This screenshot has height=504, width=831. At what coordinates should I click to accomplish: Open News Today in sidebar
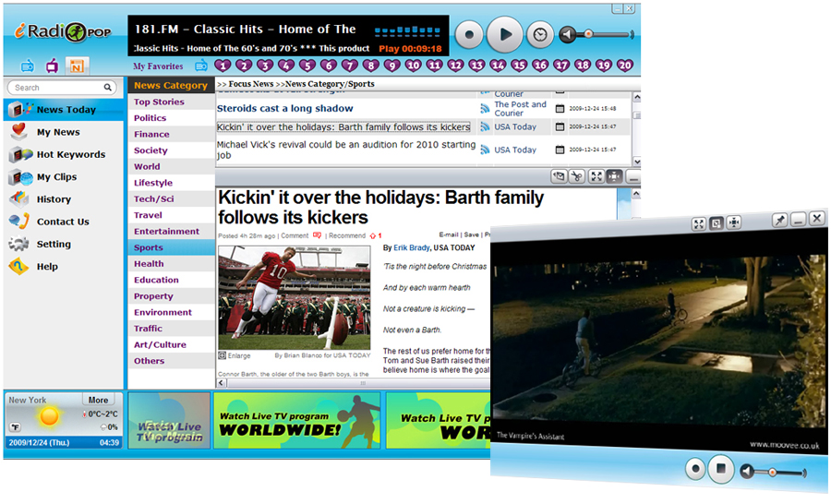64,110
